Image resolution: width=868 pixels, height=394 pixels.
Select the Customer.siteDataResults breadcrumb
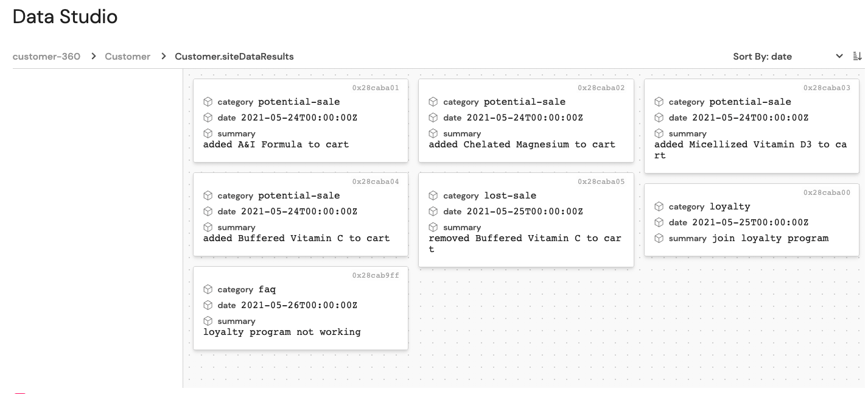(234, 57)
